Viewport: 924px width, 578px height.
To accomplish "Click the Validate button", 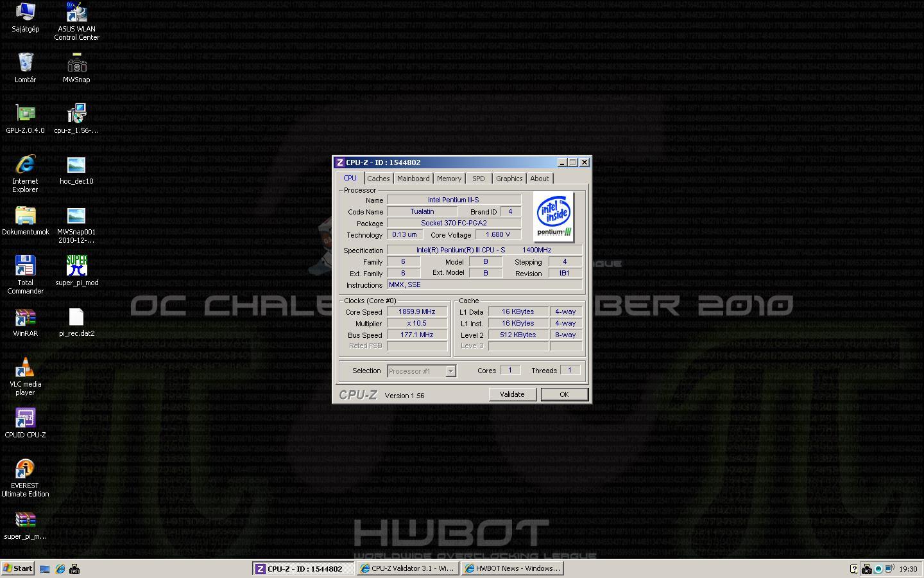I will point(512,394).
